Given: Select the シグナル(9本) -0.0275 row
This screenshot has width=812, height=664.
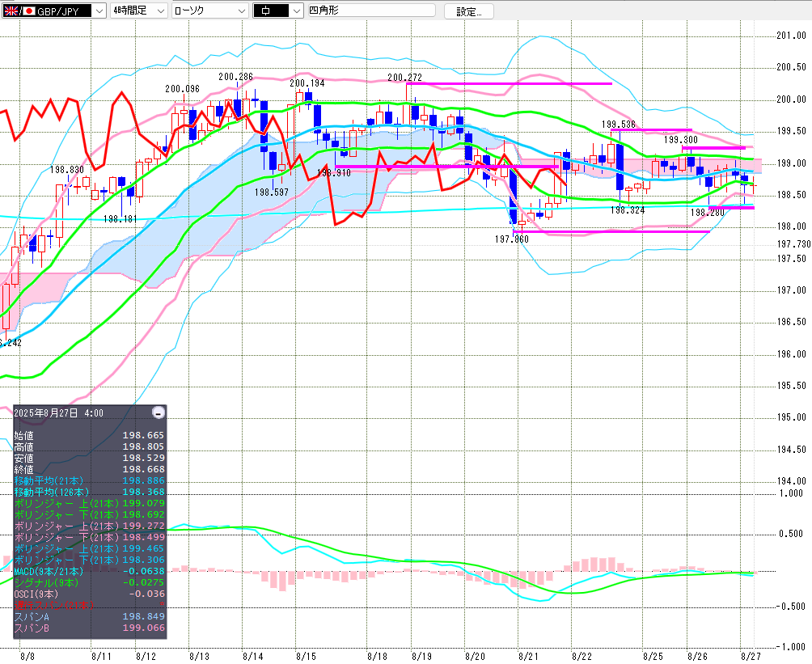Looking at the screenshot, I should pyautogui.click(x=89, y=582).
